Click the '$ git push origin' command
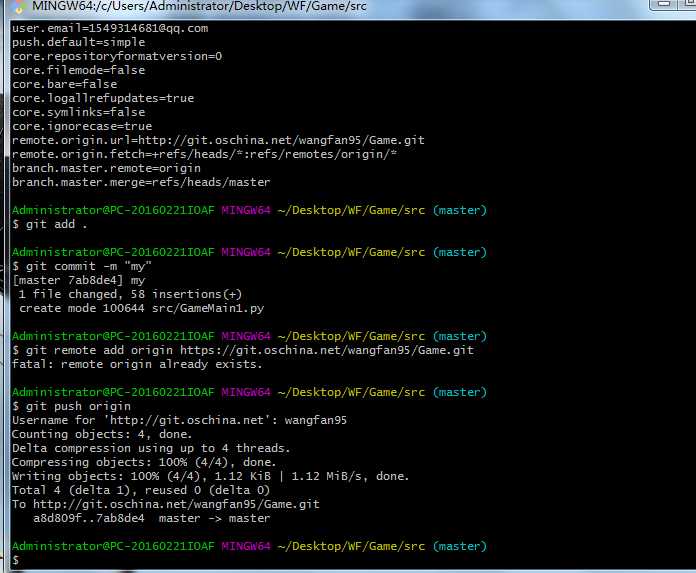Viewport: 696px width, 573px height. [71, 406]
